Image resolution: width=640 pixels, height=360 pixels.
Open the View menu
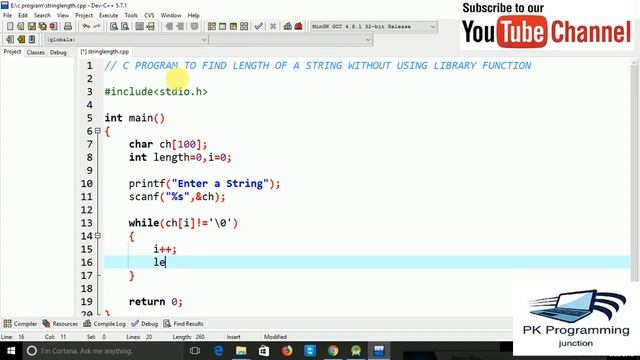coord(62,16)
